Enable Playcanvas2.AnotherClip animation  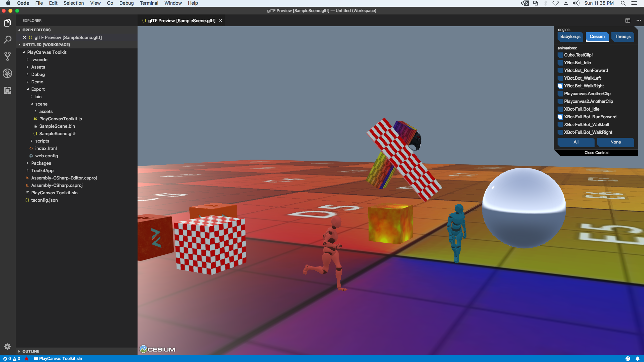560,102
